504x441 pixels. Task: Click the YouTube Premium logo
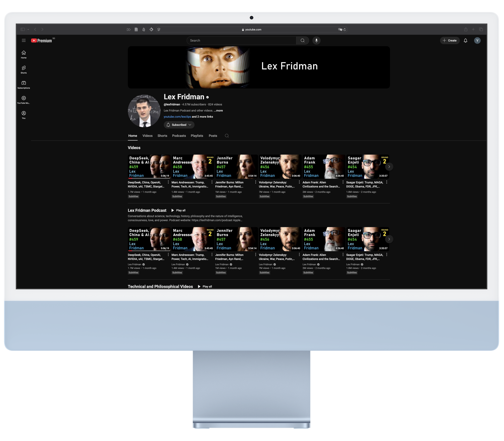coord(41,40)
